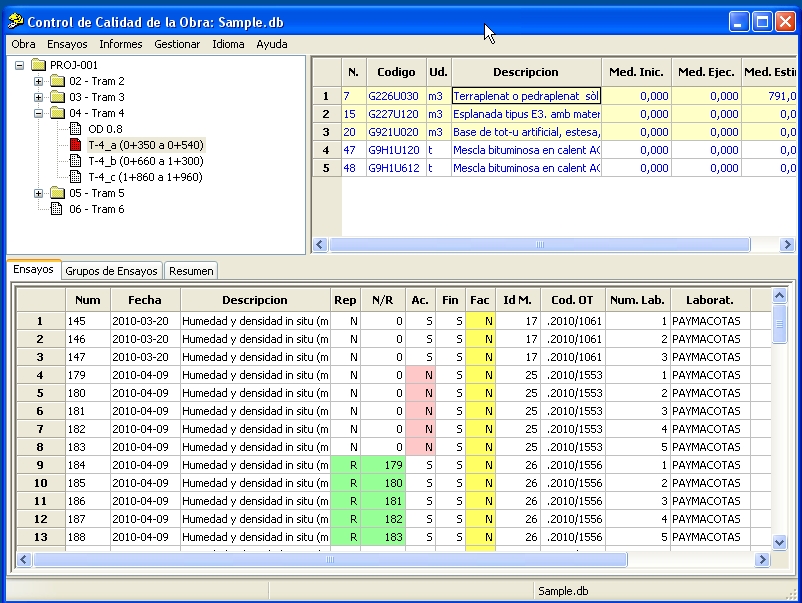Click the Codigo column header in upper grid

[396, 72]
